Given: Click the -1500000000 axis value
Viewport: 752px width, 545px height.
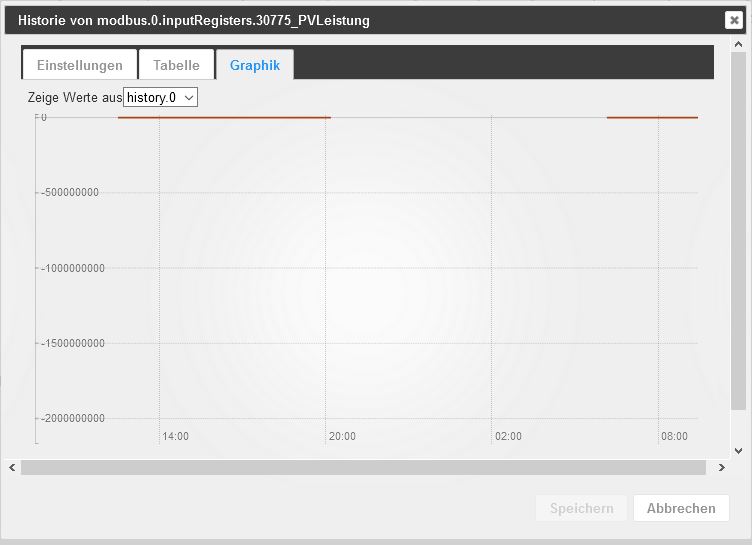Looking at the screenshot, I should point(73,343).
